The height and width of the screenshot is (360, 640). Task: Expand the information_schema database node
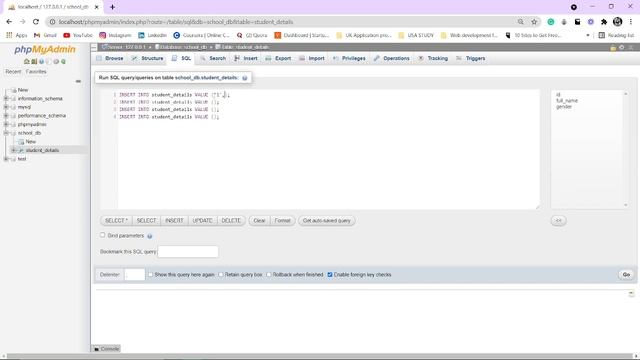[x=6, y=98]
